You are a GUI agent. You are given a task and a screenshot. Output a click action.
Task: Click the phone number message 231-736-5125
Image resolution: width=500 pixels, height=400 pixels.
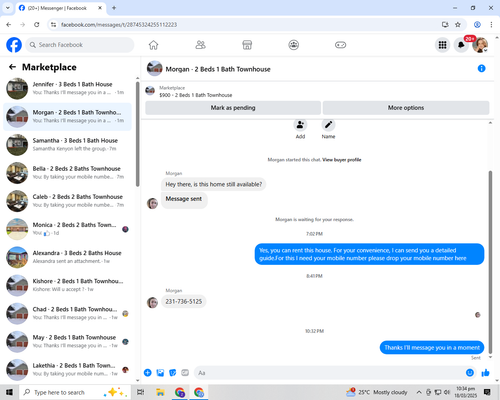pyautogui.click(x=184, y=301)
